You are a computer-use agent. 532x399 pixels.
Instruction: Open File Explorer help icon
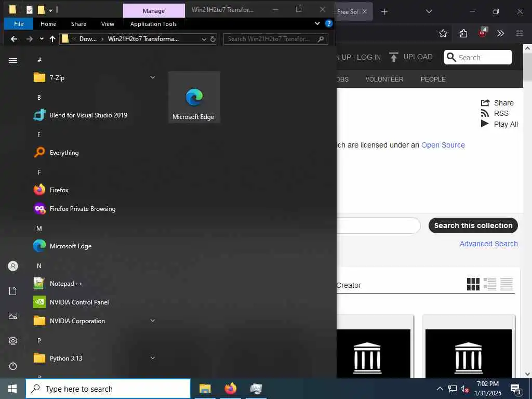[328, 23]
